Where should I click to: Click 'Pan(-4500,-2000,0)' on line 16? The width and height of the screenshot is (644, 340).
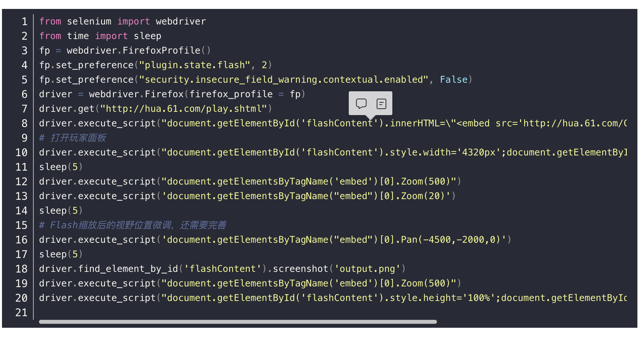[x=450, y=240]
